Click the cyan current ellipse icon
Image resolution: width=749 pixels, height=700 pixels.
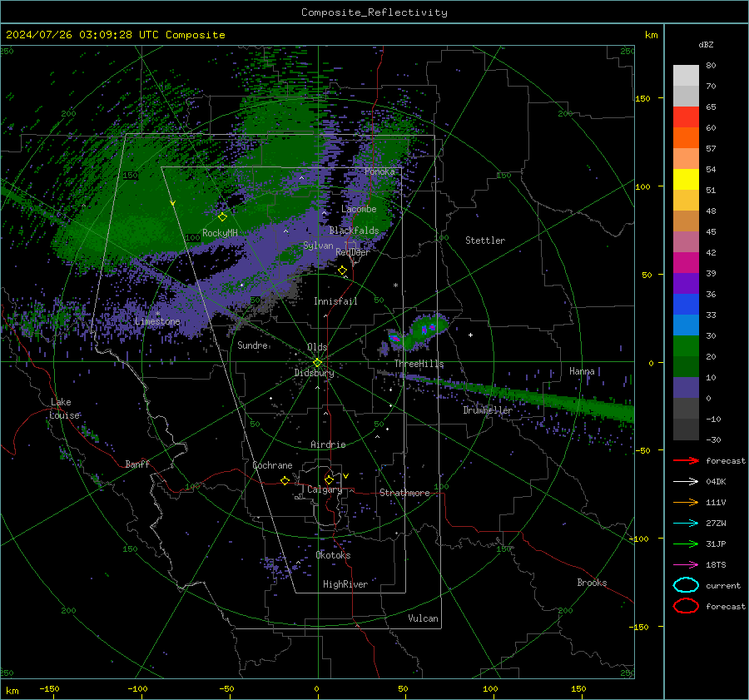point(686,585)
